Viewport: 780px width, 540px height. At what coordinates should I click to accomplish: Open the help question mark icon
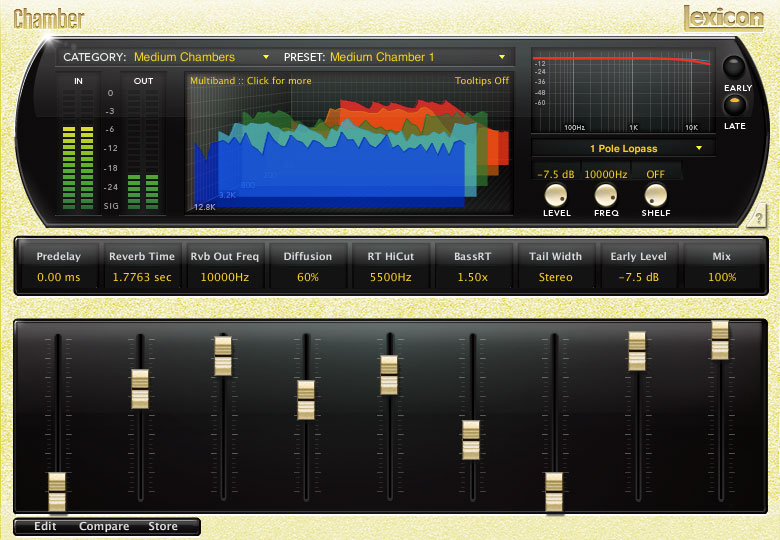point(757,216)
